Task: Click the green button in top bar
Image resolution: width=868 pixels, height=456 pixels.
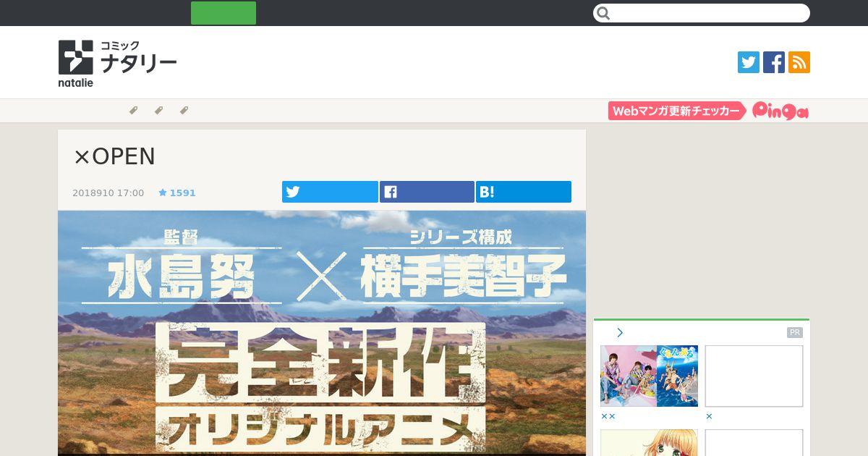Action: (224, 13)
